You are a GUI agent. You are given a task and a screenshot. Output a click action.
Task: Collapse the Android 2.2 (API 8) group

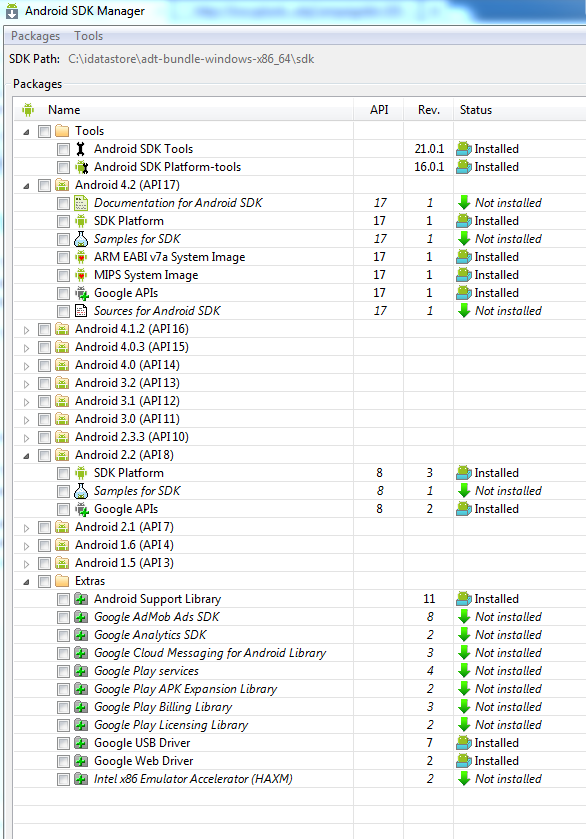coord(26,456)
